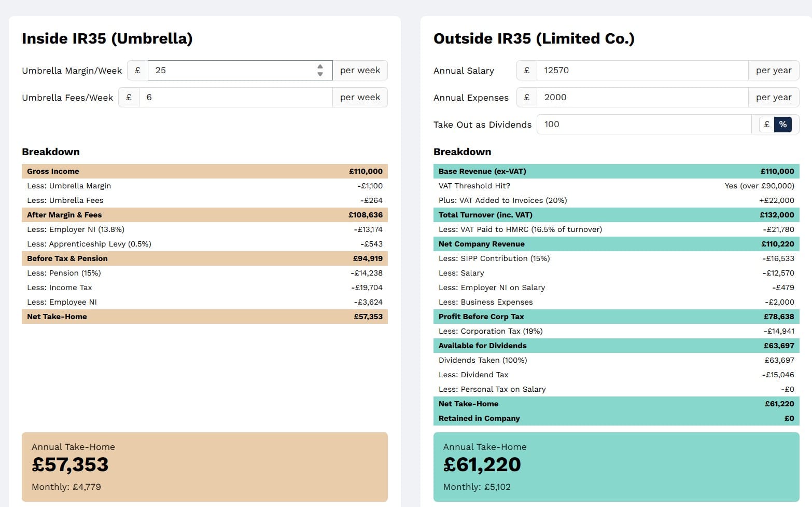Viewport: 812px width, 507px height.
Task: Click the teal Annual Take-Home summary box
Action: point(615,466)
